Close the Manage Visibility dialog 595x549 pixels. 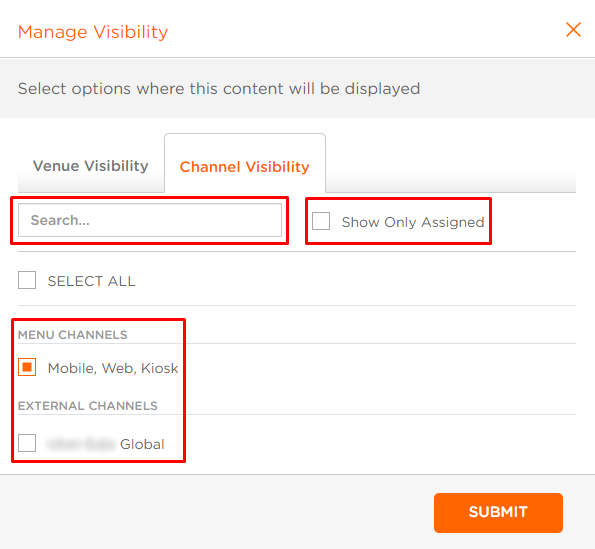[x=573, y=30]
